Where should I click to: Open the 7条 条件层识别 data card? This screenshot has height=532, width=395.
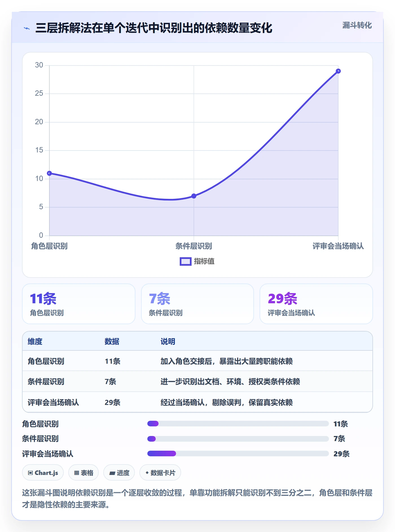click(x=197, y=304)
